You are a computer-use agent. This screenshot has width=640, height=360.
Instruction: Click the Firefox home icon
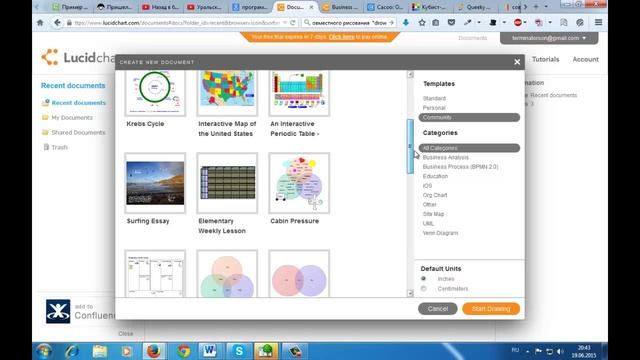click(x=40, y=23)
